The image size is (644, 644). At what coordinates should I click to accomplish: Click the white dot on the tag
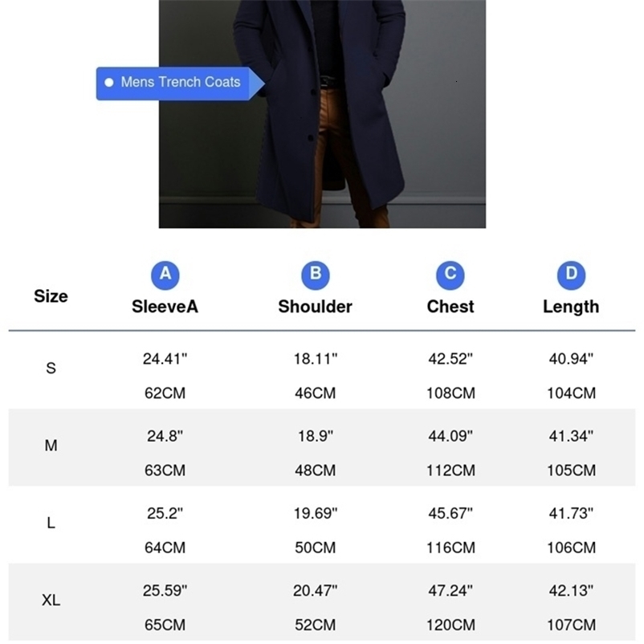pyautogui.click(x=109, y=83)
